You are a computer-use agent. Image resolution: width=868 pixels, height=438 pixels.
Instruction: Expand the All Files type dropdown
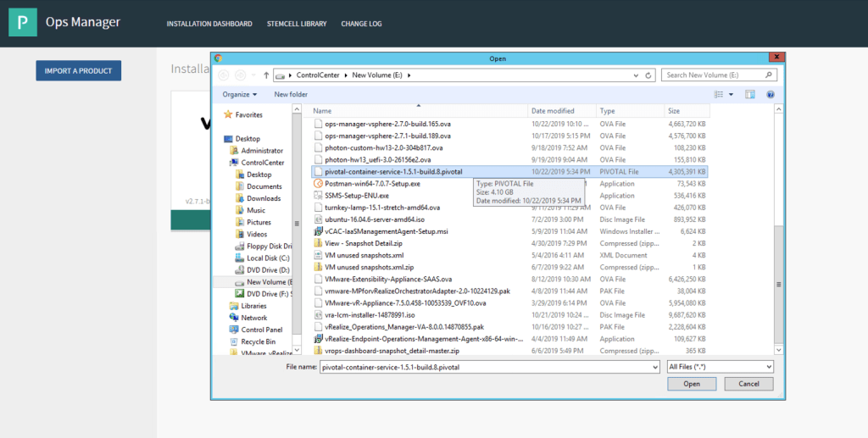pos(767,367)
